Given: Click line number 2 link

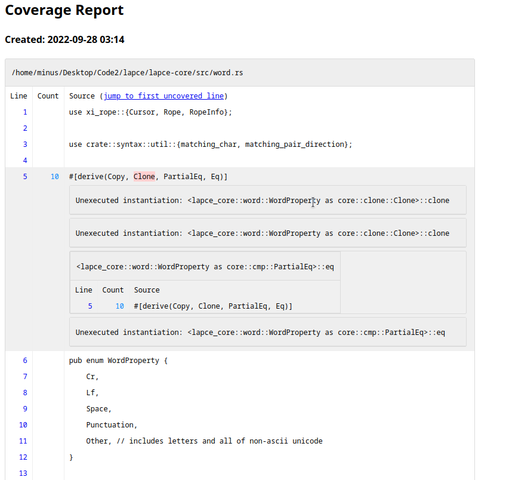Looking at the screenshot, I should 25,128.
